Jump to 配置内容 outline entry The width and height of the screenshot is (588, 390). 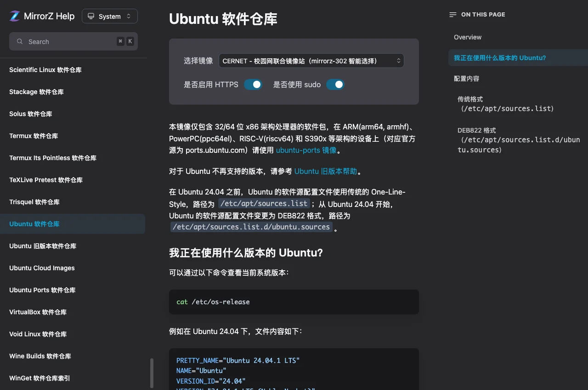tap(466, 78)
